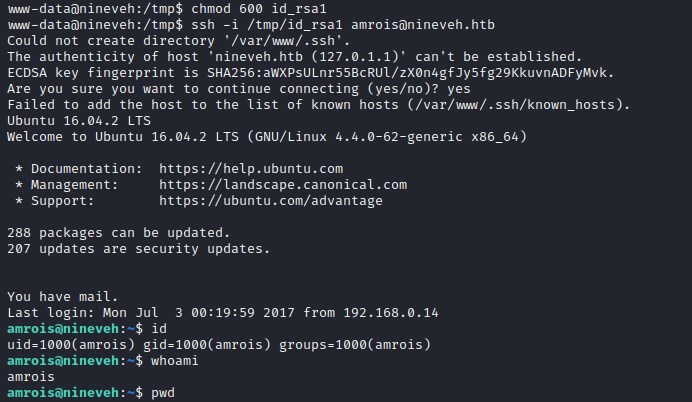Screen dimensions: 692x402
Task: Click the "id" command at amrois prompt
Action: (158, 329)
